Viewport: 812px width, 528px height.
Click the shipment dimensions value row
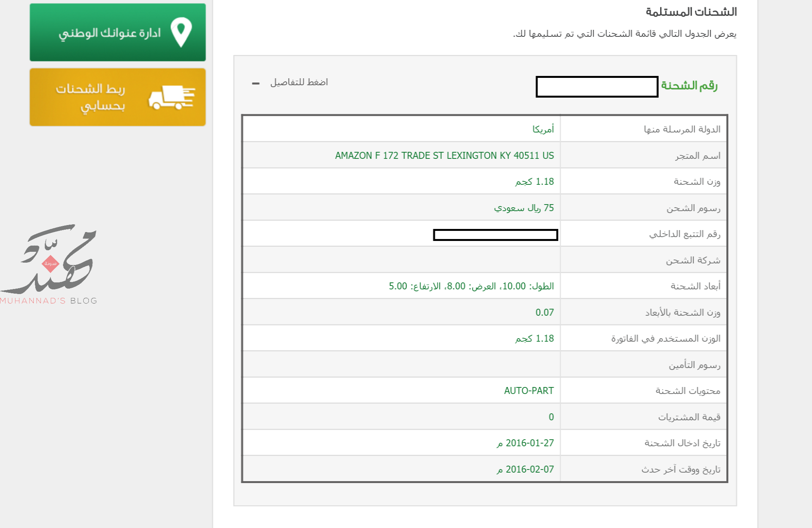pyautogui.click(x=471, y=286)
